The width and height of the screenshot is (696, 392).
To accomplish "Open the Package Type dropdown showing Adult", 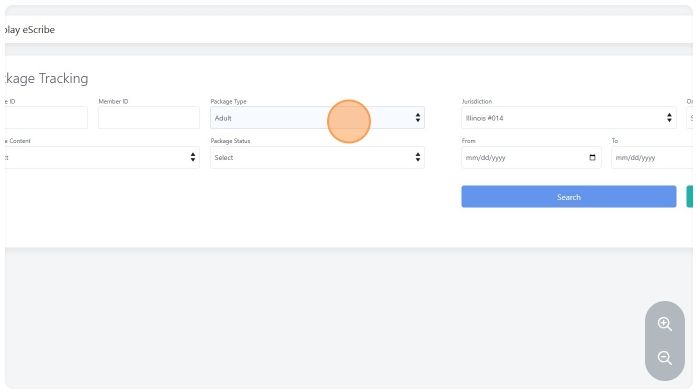I will [x=317, y=118].
